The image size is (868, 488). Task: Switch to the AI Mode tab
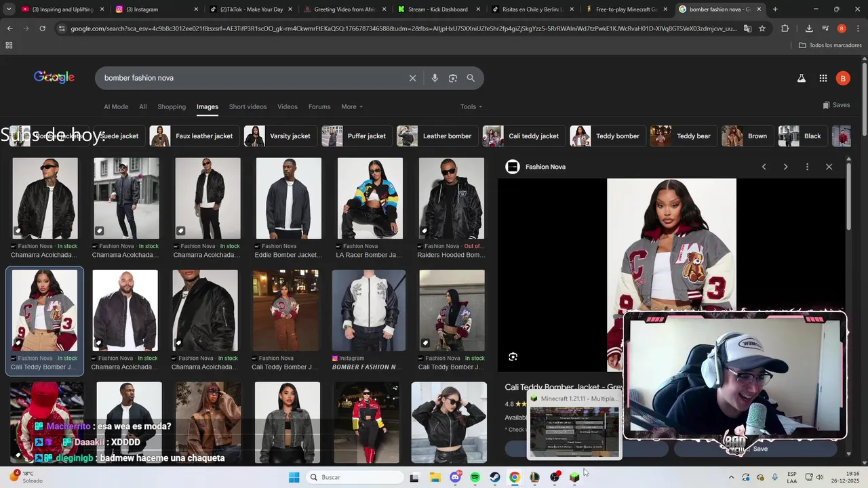[116, 106]
